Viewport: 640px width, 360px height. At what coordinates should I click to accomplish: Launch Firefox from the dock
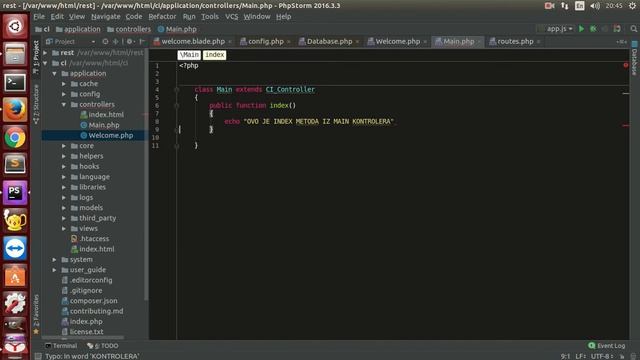(15, 110)
